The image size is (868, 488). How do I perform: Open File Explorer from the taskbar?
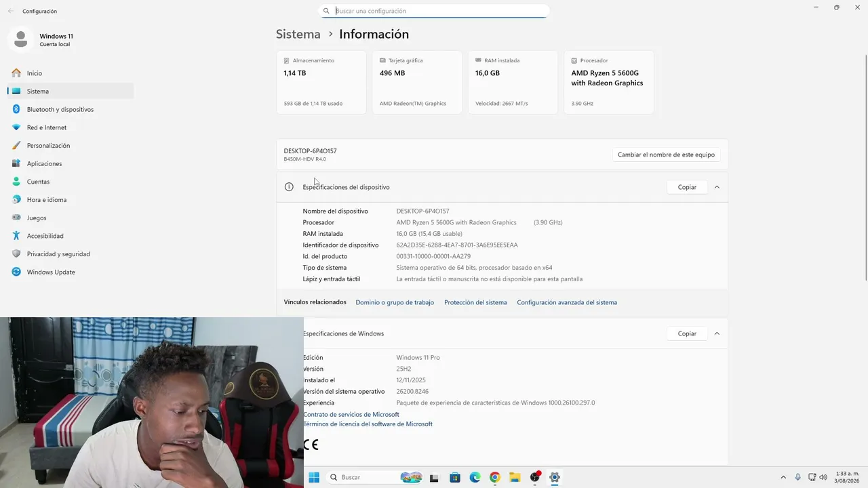click(x=515, y=477)
